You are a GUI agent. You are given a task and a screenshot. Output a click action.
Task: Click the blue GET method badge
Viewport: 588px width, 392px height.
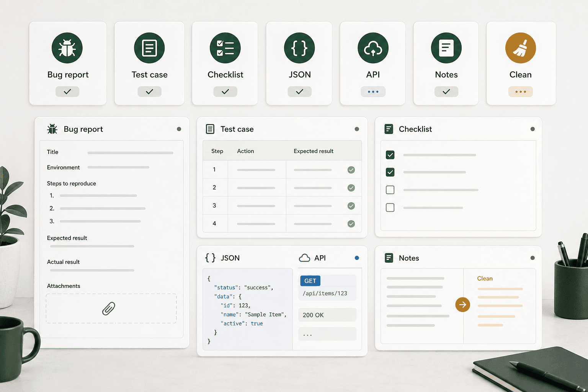point(310,281)
